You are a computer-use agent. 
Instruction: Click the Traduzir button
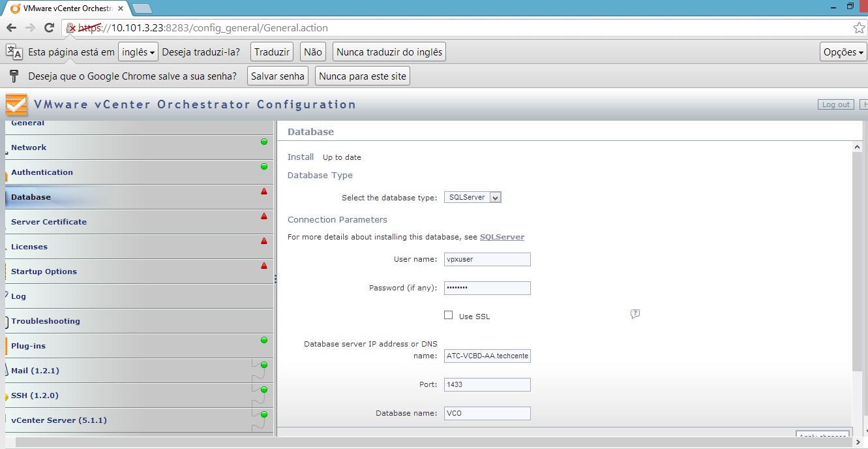click(x=272, y=52)
